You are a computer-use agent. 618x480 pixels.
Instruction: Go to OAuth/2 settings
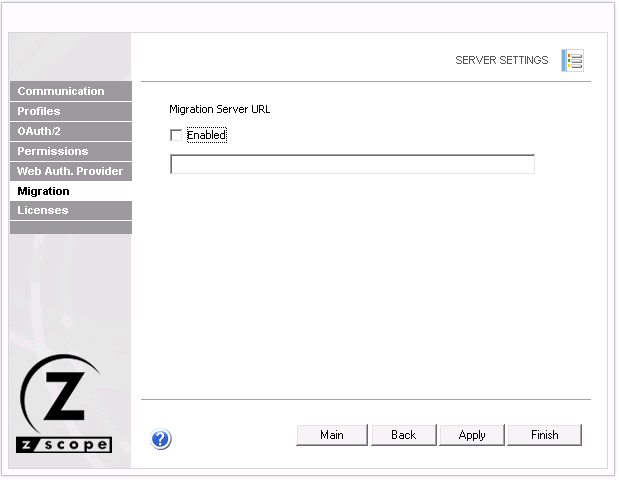70,131
